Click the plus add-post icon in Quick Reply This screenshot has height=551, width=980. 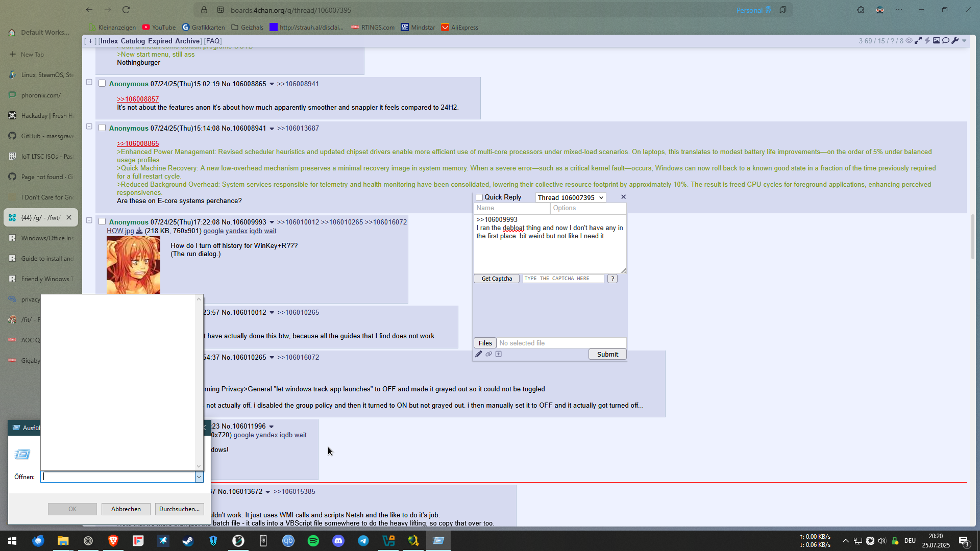tap(499, 354)
